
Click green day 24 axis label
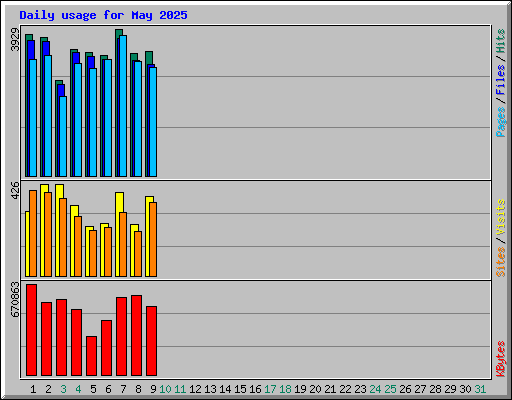(375, 389)
